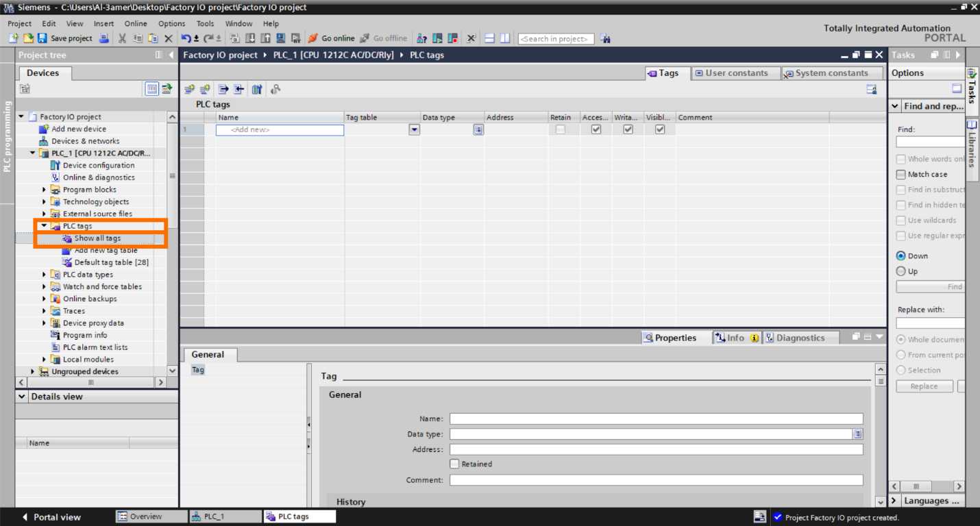Click the column settings icon at top right of tags table

pos(872,89)
